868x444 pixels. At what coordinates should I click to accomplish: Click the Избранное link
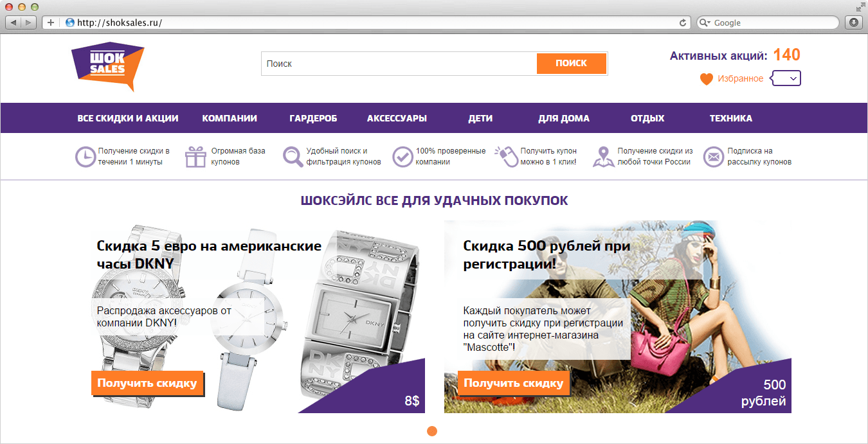point(741,78)
